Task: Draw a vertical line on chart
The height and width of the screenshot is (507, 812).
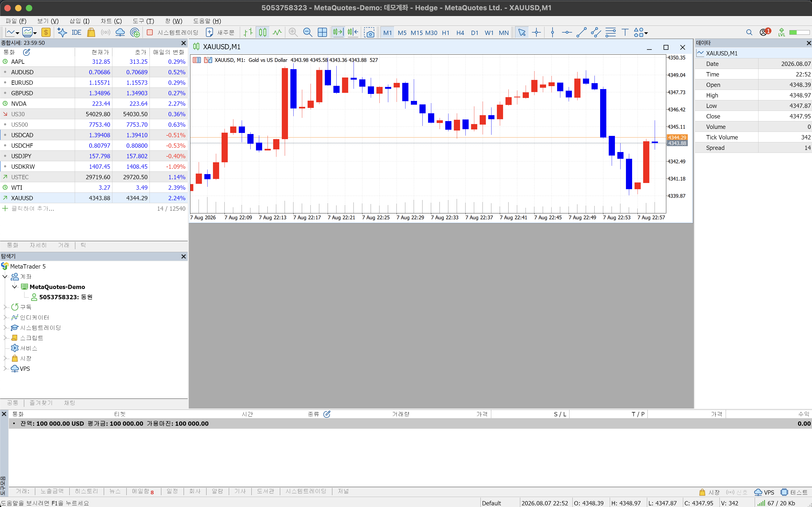Action: [x=553, y=33]
